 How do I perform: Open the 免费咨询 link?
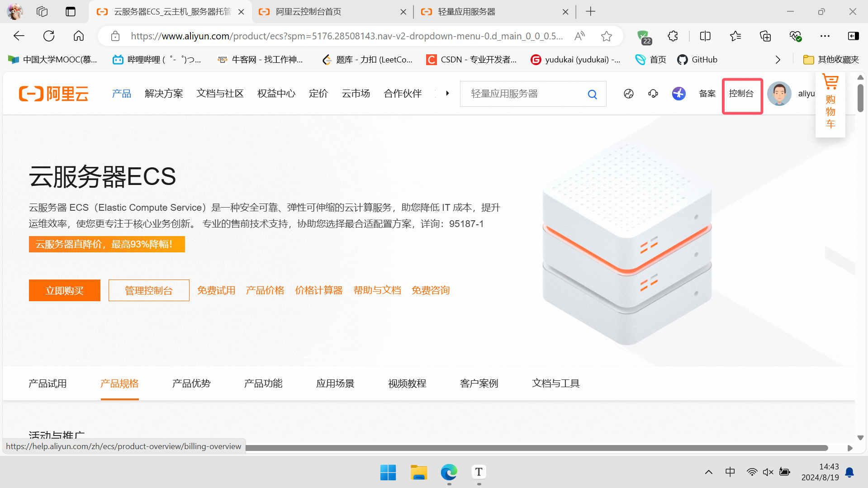click(x=431, y=290)
